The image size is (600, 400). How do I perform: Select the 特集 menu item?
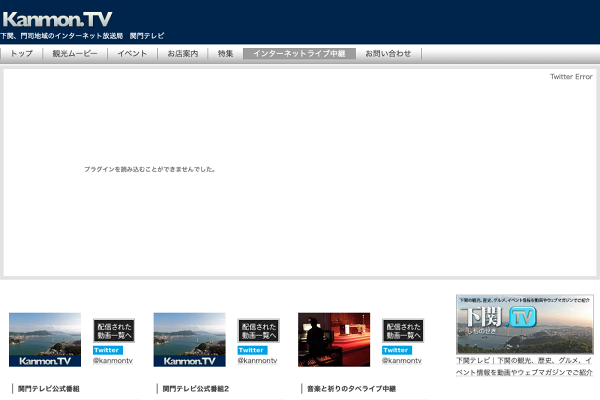pyautogui.click(x=225, y=54)
